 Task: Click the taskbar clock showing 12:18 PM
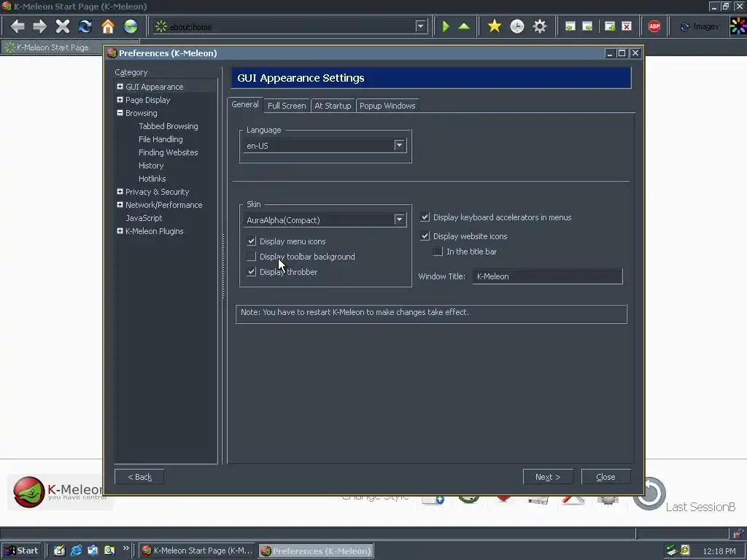pyautogui.click(x=719, y=551)
